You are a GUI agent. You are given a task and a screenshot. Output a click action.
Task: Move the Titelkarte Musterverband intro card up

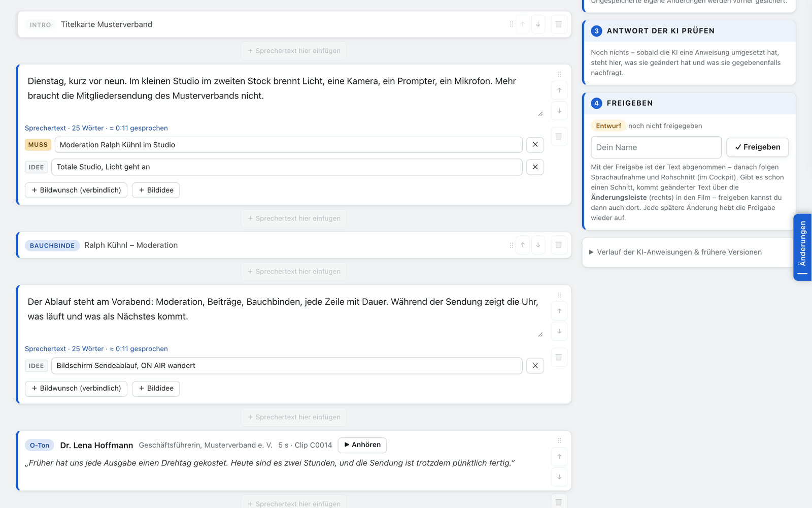point(523,24)
